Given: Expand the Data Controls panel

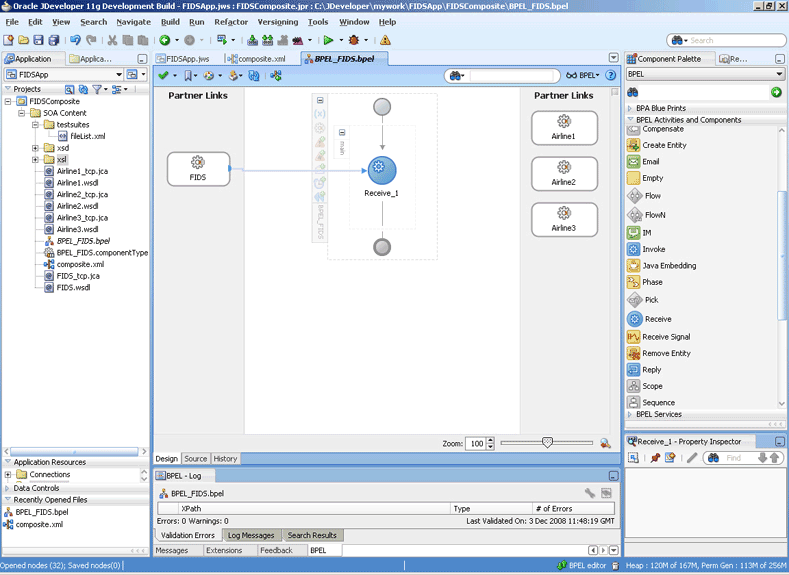Looking at the screenshot, I should (x=7, y=488).
